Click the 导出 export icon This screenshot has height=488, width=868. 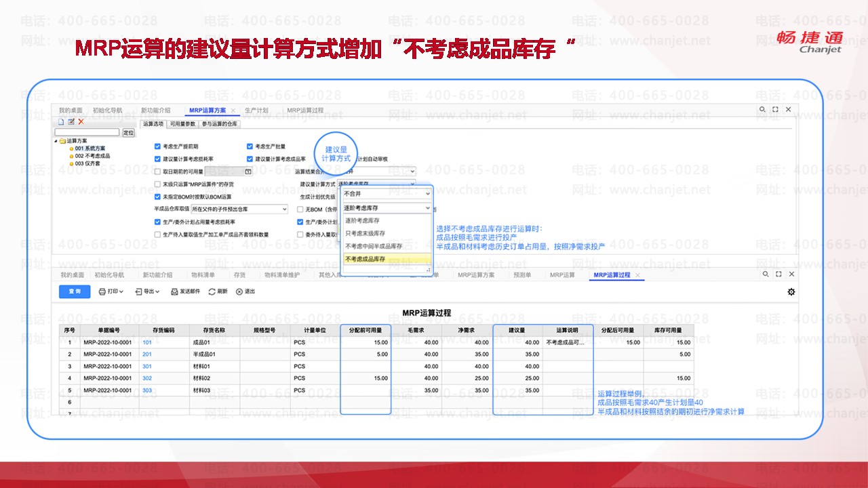pos(139,291)
